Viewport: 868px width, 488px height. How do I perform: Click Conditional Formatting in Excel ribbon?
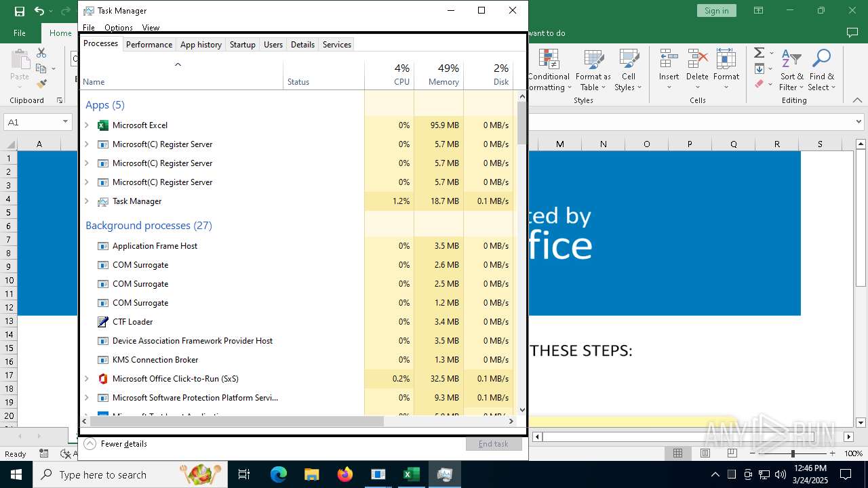(x=548, y=70)
